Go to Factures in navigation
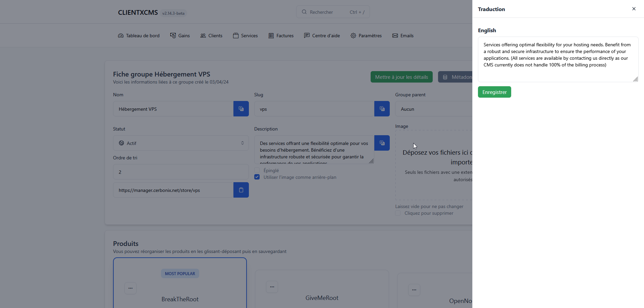 click(281, 36)
